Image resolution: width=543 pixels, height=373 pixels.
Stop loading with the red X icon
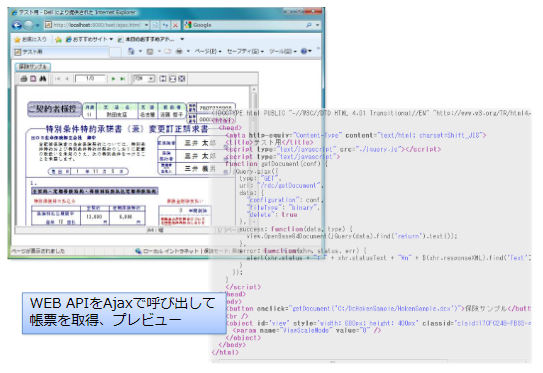click(x=176, y=25)
